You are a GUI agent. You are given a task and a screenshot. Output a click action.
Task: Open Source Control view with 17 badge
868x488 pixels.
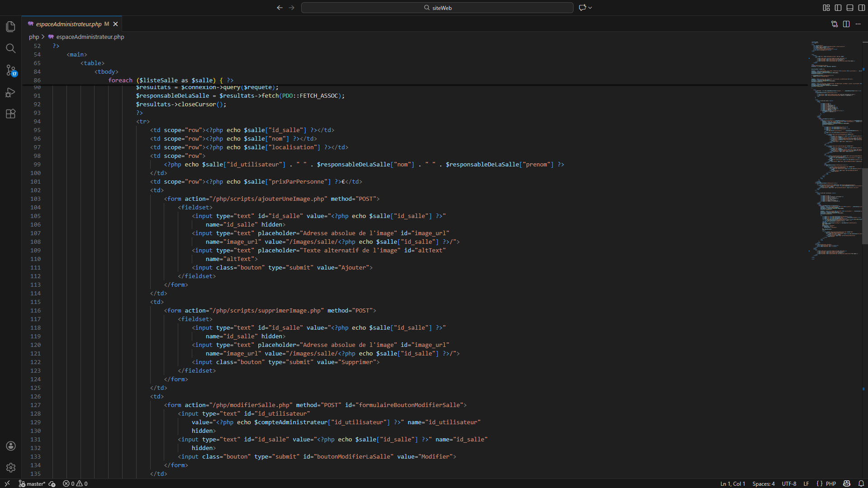(10, 70)
